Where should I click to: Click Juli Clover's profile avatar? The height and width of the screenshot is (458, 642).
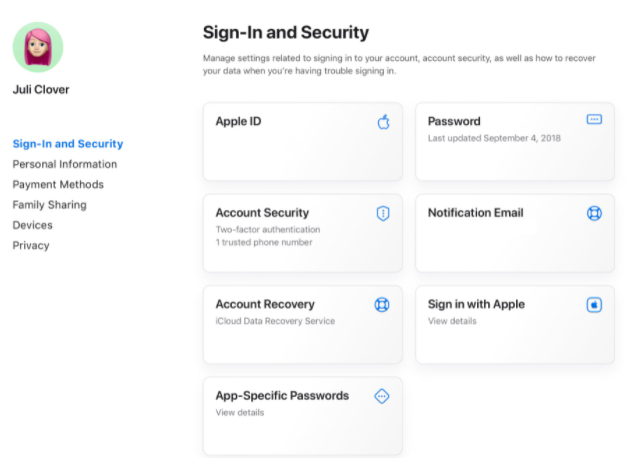tap(38, 48)
